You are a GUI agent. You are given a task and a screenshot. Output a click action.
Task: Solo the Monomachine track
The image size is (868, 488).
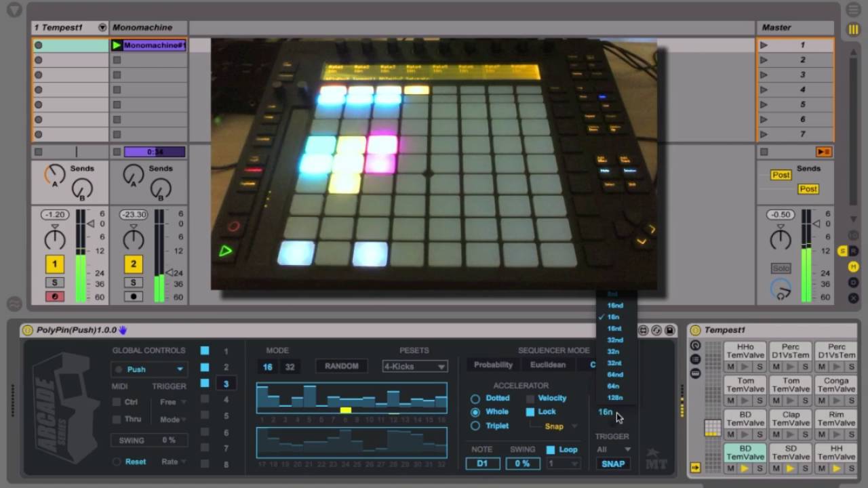click(134, 282)
